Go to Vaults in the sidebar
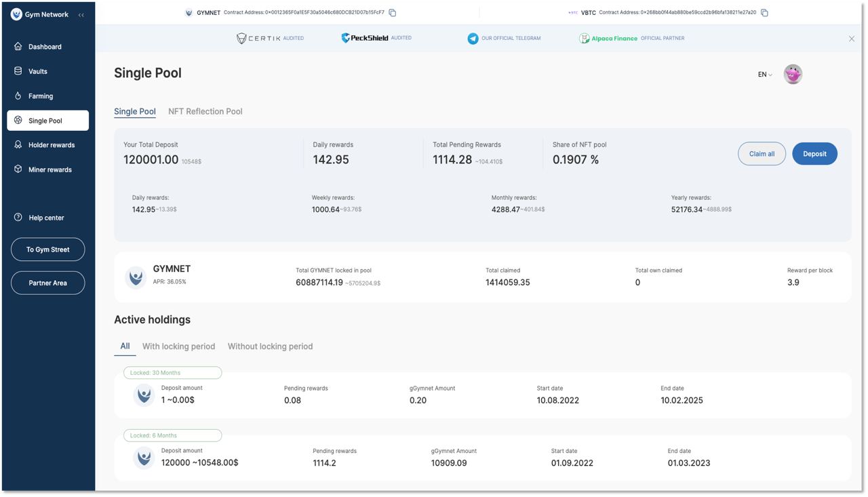Image resolution: width=868 pixels, height=497 pixels. tap(38, 71)
